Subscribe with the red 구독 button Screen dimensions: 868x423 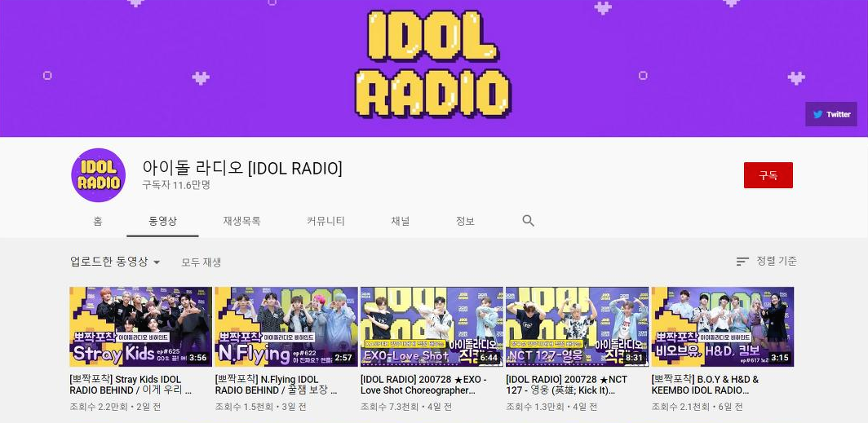coord(768,175)
